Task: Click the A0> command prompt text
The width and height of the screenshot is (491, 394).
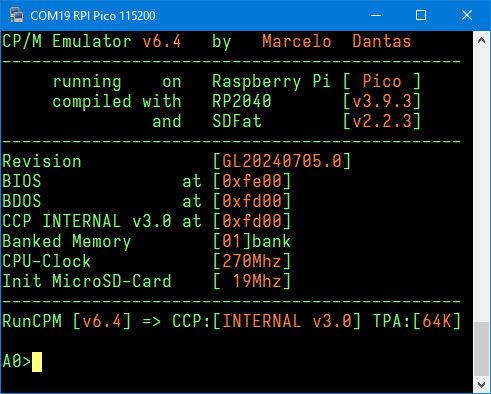Action: click(x=17, y=361)
